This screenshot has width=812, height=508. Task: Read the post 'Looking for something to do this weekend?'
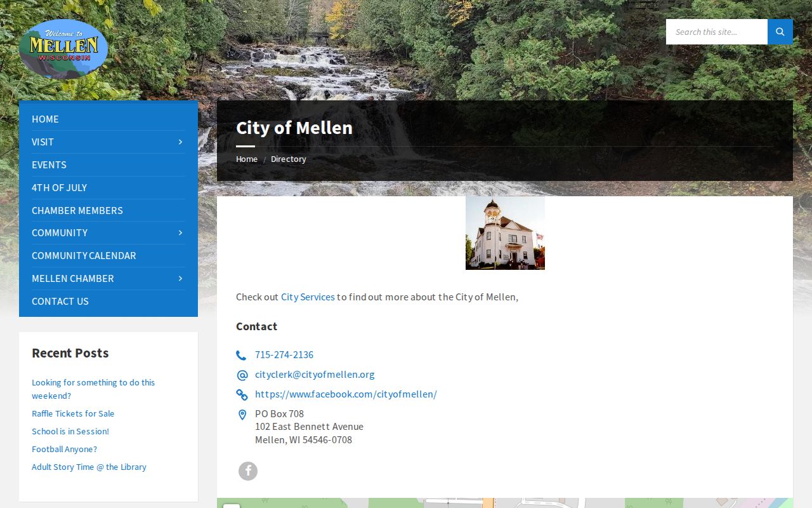(x=93, y=389)
